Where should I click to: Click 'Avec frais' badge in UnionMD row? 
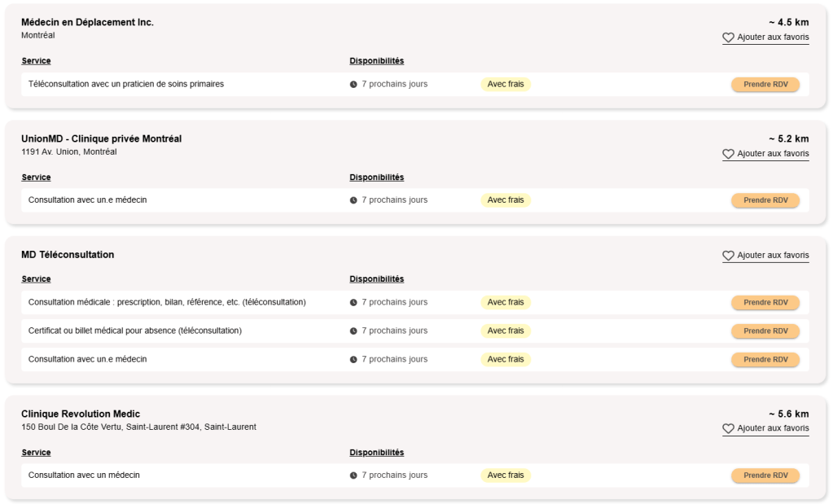(x=505, y=200)
